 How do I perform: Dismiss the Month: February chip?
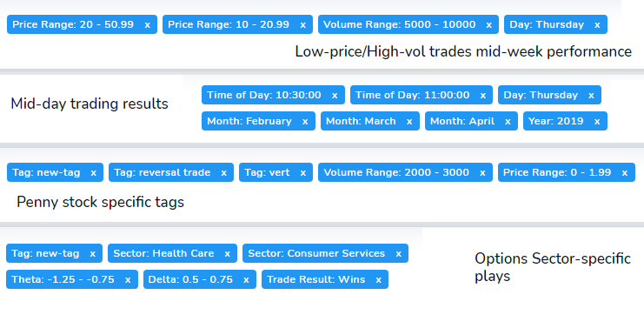305,122
